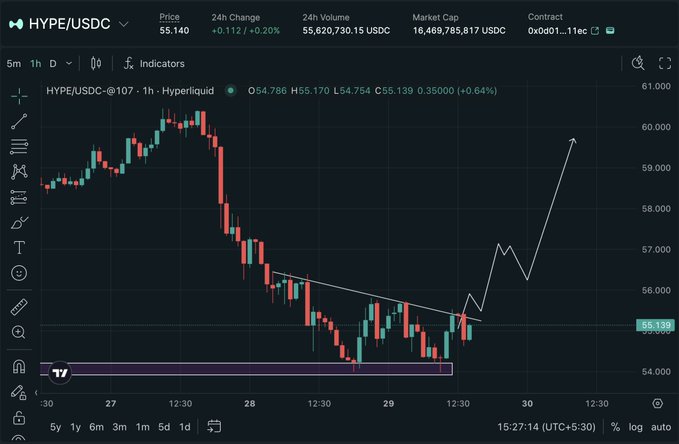Screen dimensions: 679x444
Task: Select the crosshair cursor tool
Action: [19, 96]
